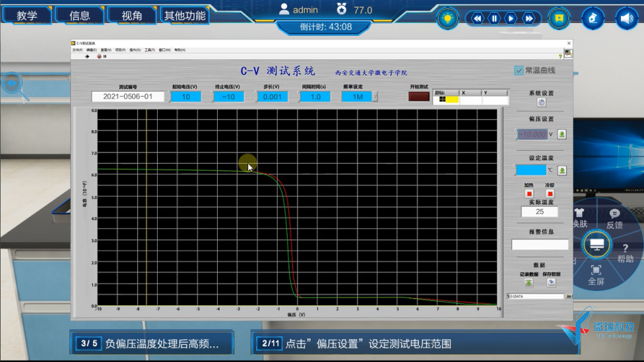Click the 保存数据 disk icon

point(551,283)
